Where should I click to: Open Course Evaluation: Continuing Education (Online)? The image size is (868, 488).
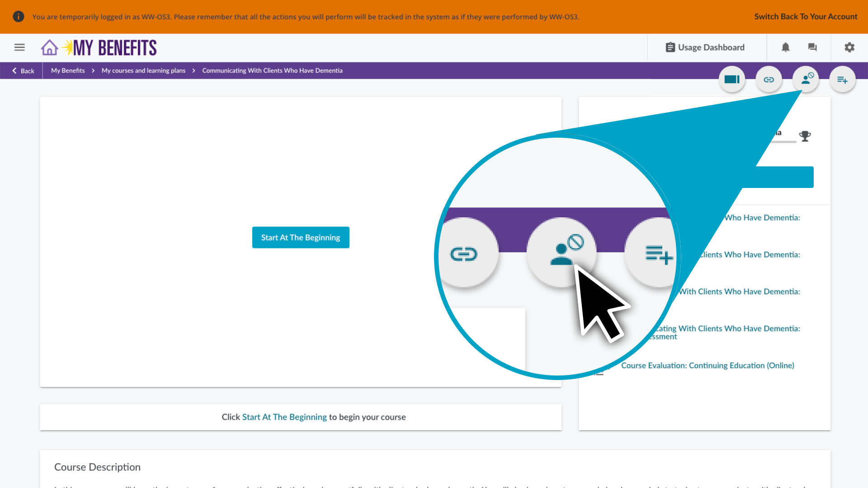pyautogui.click(x=708, y=365)
